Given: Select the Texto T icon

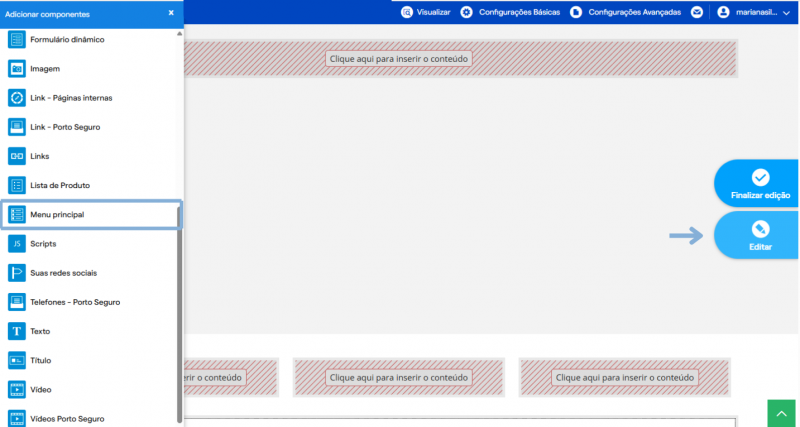Looking at the screenshot, I should pos(17,331).
